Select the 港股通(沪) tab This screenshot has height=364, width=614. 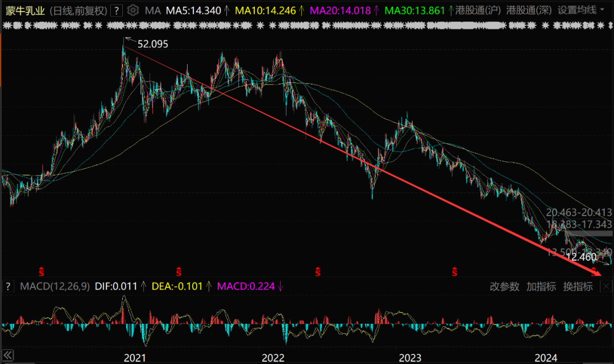tap(478, 10)
